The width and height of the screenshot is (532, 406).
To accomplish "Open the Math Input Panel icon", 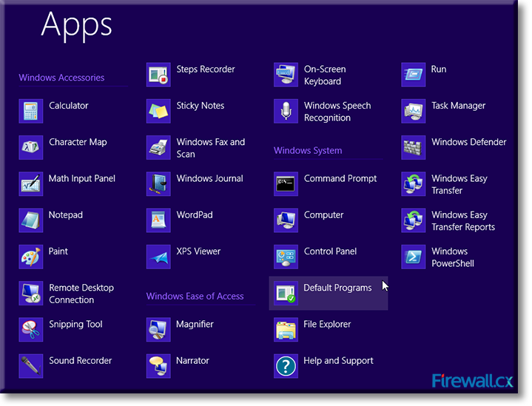I will (31, 184).
